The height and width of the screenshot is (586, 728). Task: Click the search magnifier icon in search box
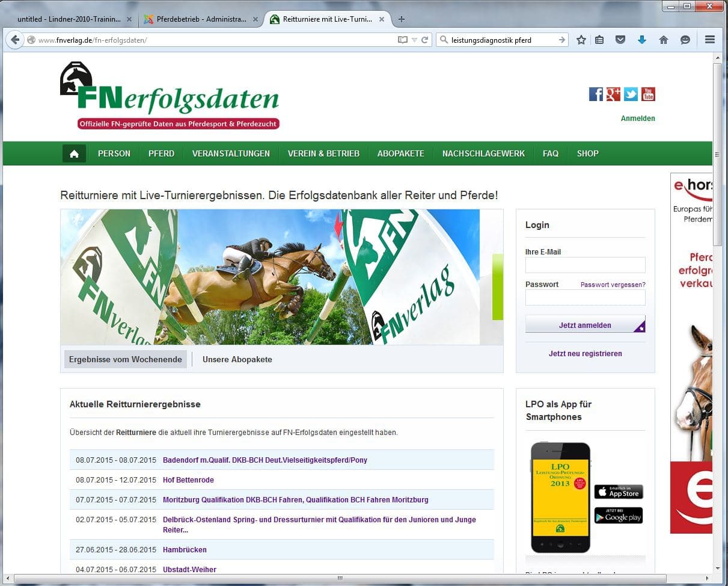(x=444, y=40)
